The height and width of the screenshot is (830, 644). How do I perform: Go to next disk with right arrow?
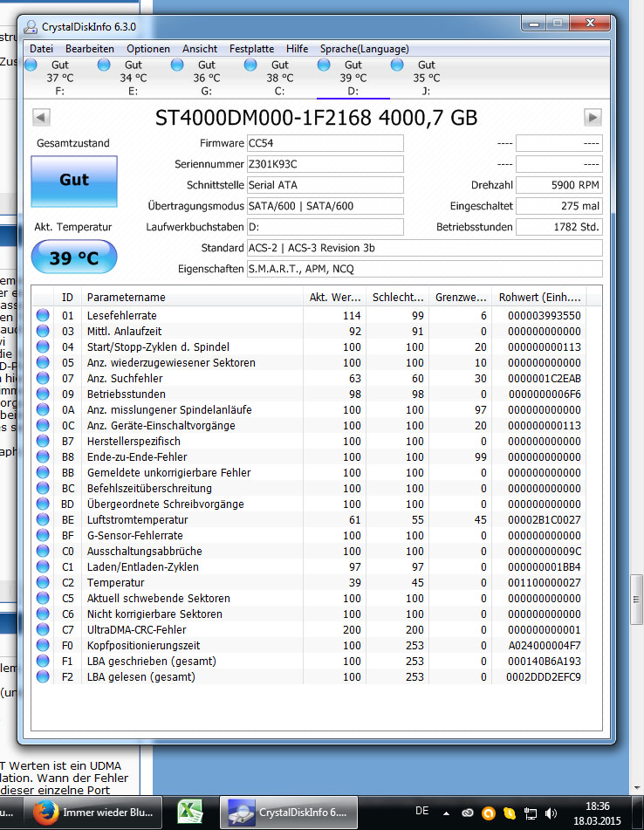[593, 117]
